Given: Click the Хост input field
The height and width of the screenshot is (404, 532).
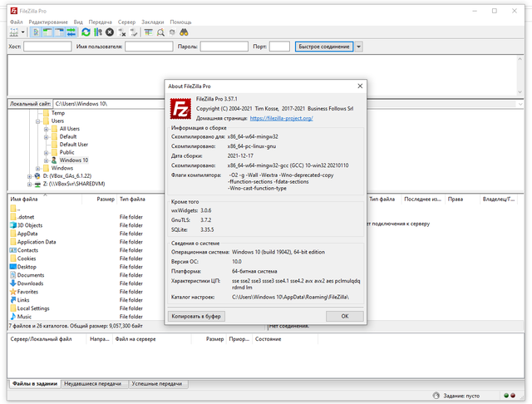Looking at the screenshot, I should (47, 47).
